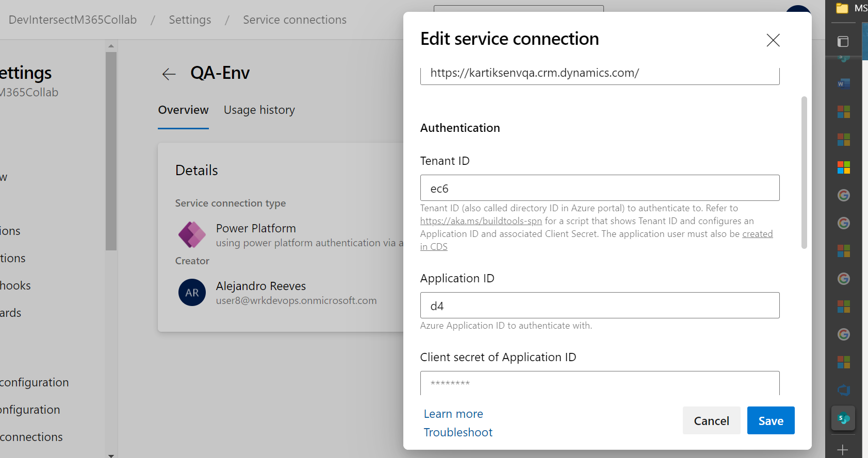
Task: Save the service connection changes
Action: (x=771, y=421)
